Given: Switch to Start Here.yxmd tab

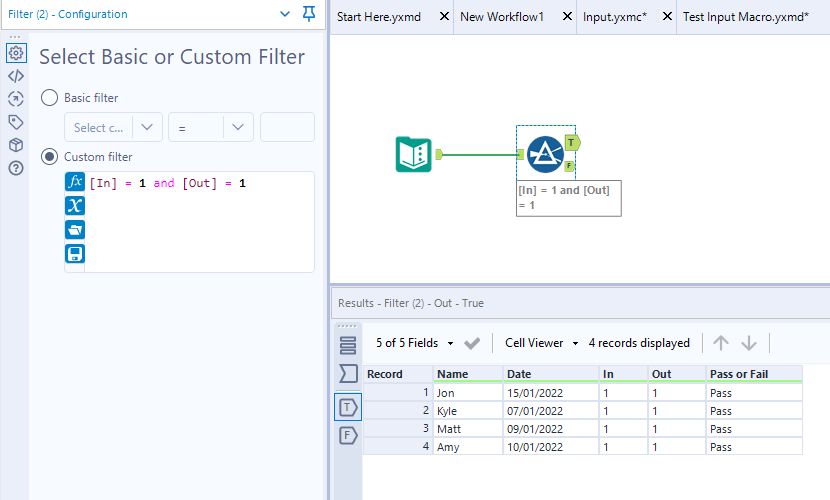Looking at the screenshot, I should pyautogui.click(x=379, y=17).
